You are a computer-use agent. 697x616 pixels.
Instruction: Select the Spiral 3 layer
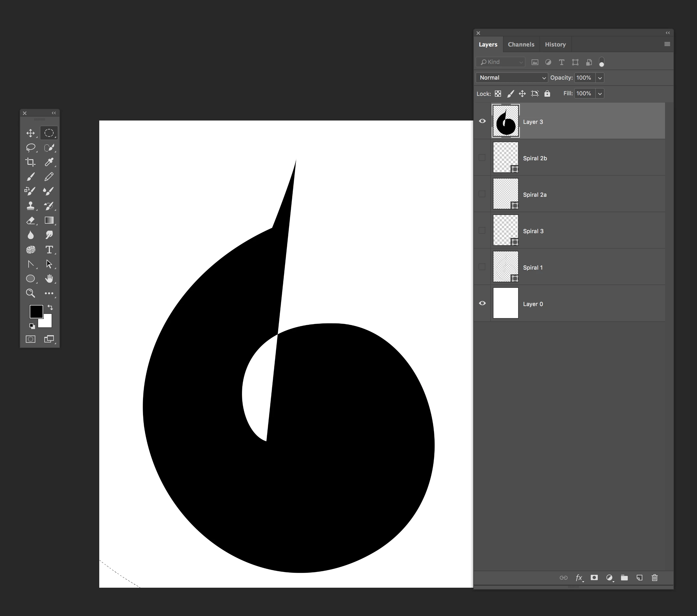click(533, 231)
